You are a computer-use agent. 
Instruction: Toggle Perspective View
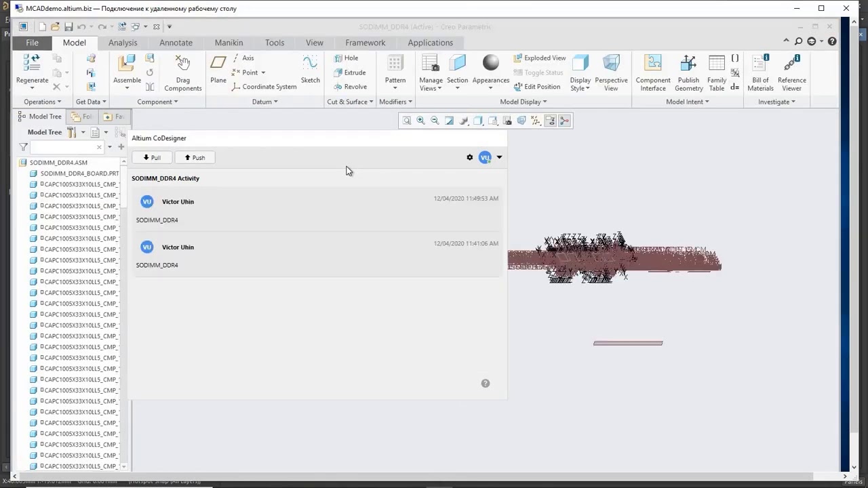[611, 73]
